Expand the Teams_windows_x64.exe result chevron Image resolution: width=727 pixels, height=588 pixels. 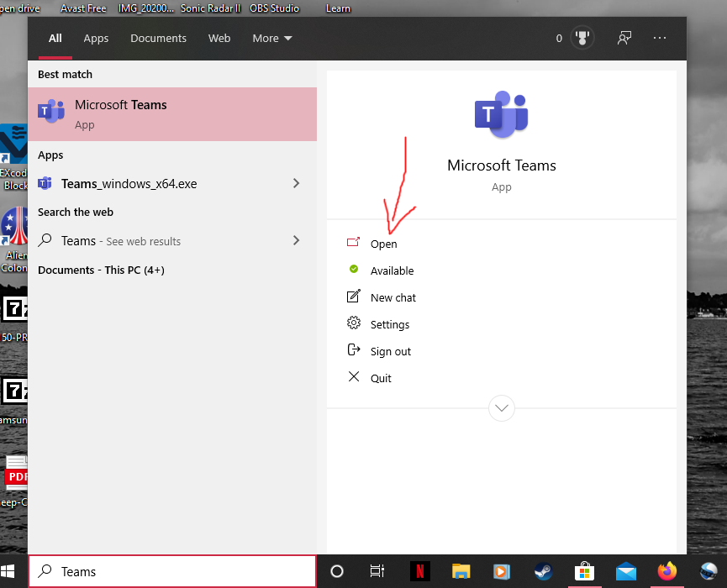(297, 183)
